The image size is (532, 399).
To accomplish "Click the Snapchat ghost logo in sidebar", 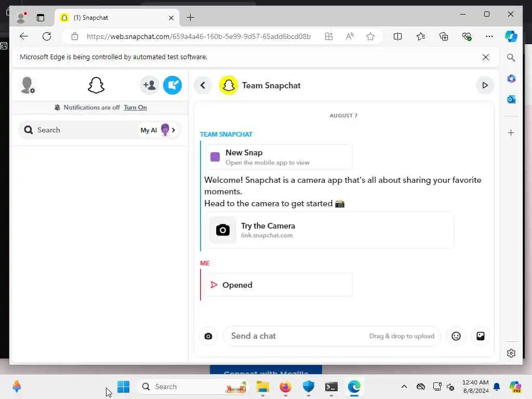I will 96,85.
